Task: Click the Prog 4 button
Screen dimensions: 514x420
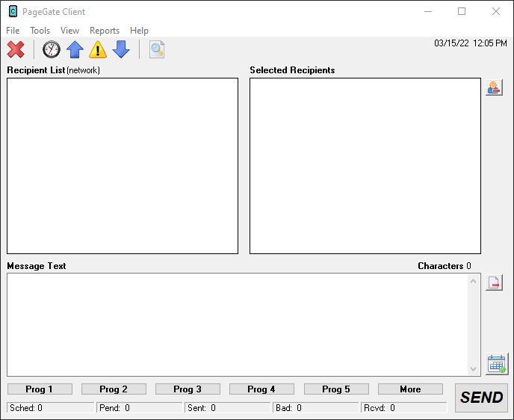Action: (x=261, y=389)
